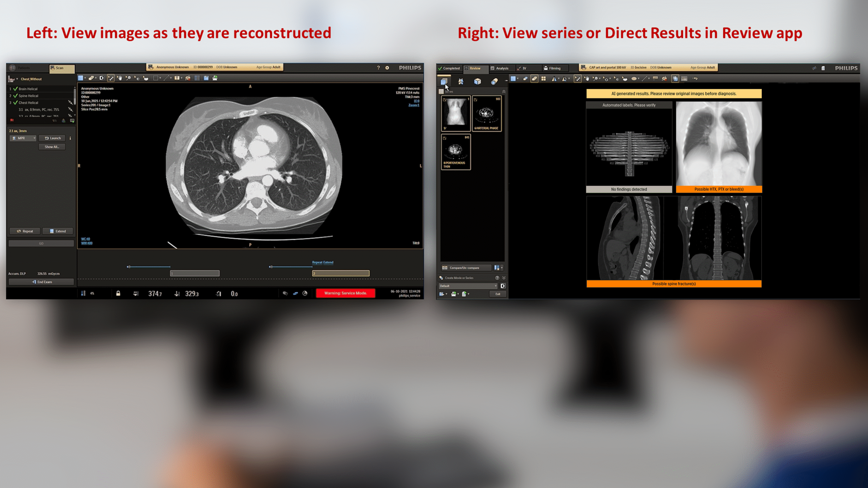868x488 pixels.
Task: Click the scan series list scrollbar
Action: 75,97
